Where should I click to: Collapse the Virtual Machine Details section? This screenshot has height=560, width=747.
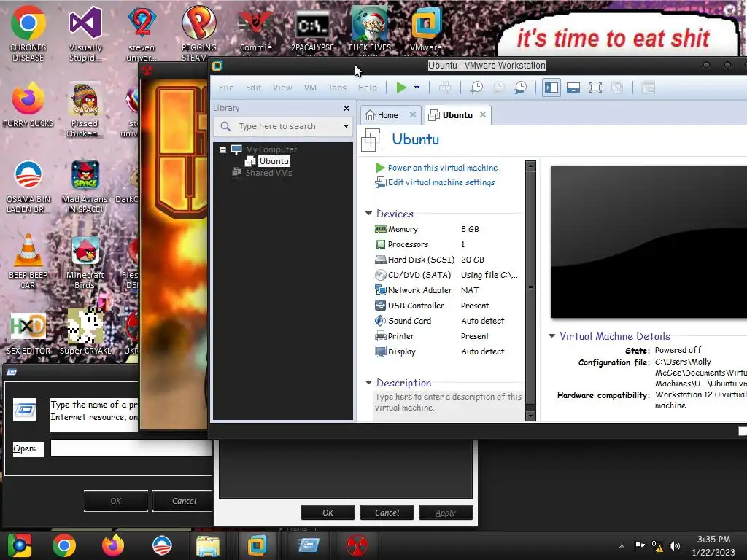551,335
